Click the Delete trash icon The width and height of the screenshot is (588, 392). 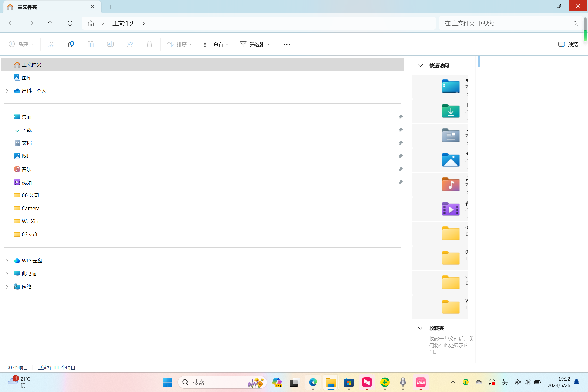[149, 44]
